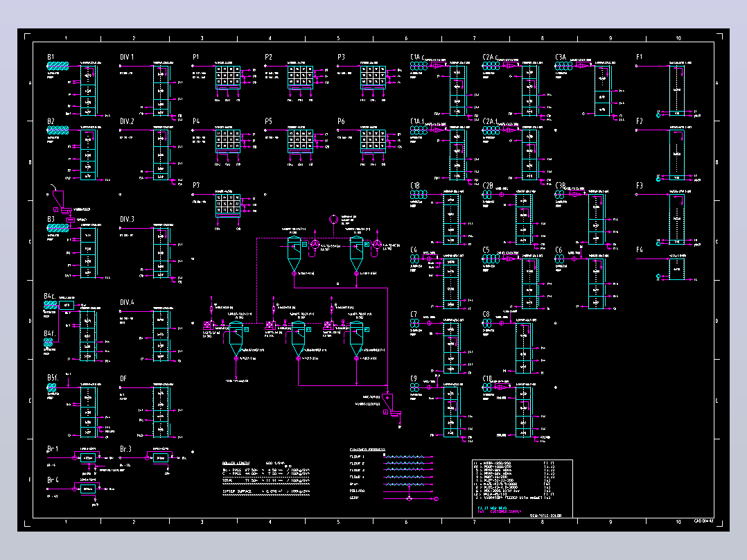Click the C2A.1 label
This screenshot has width=747, height=560.
click(x=490, y=121)
